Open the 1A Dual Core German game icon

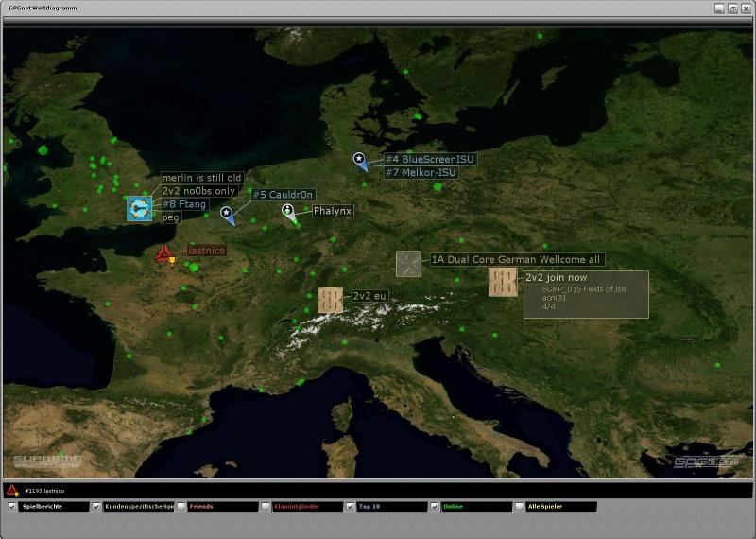(408, 264)
